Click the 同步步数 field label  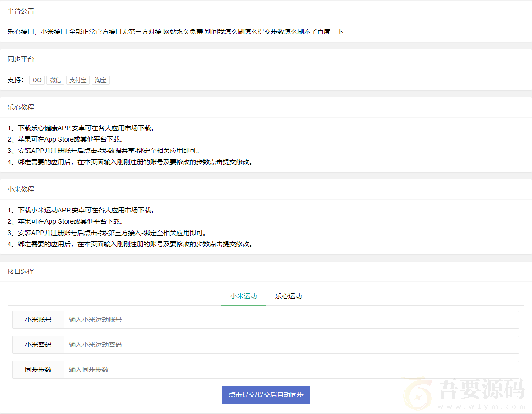pos(38,370)
